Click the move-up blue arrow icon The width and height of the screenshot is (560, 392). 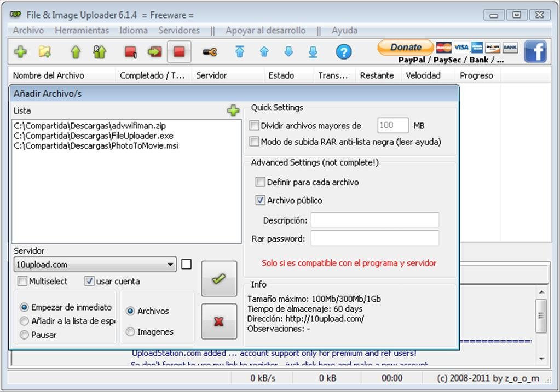[x=264, y=52]
